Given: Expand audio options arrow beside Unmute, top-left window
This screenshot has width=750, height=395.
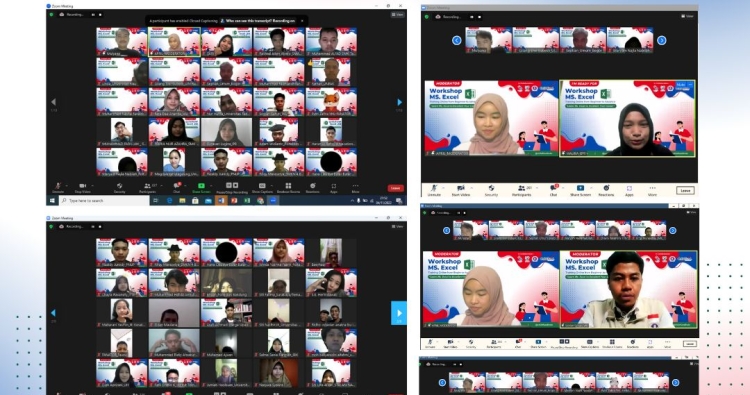Looking at the screenshot, I should tap(66, 186).
